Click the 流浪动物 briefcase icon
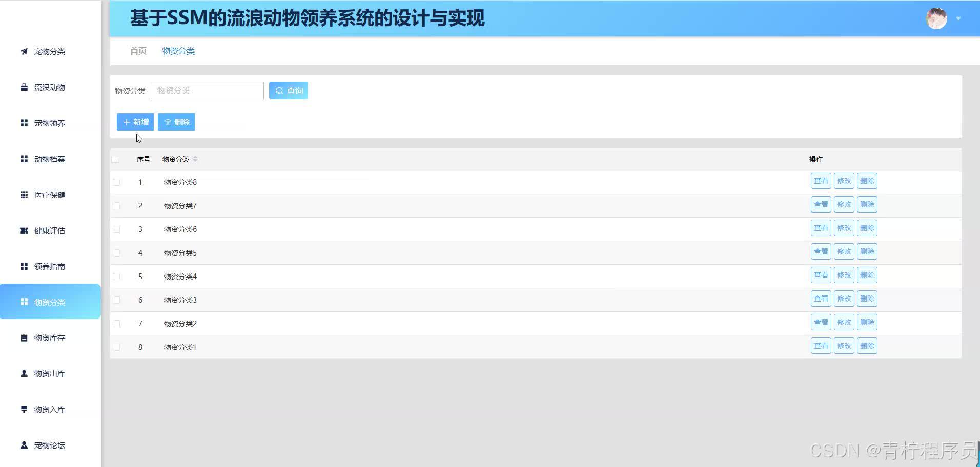Viewport: 980px width, 467px height. coord(24,87)
